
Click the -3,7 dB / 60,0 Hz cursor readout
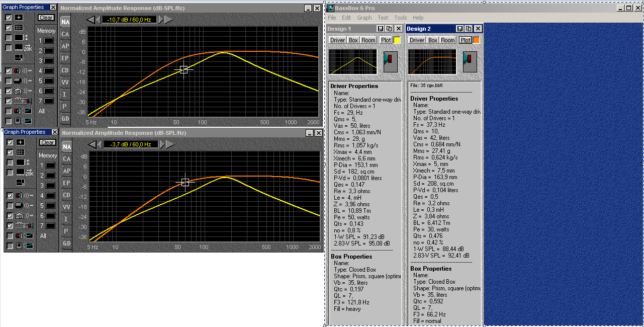pos(130,144)
